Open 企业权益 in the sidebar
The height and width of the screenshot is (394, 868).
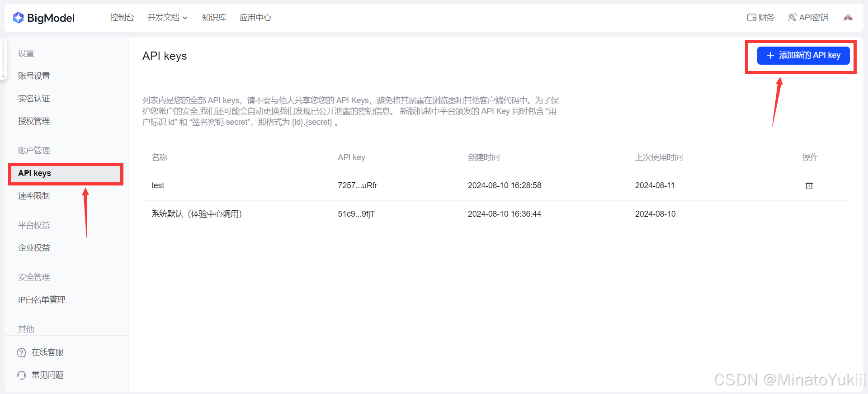click(34, 248)
